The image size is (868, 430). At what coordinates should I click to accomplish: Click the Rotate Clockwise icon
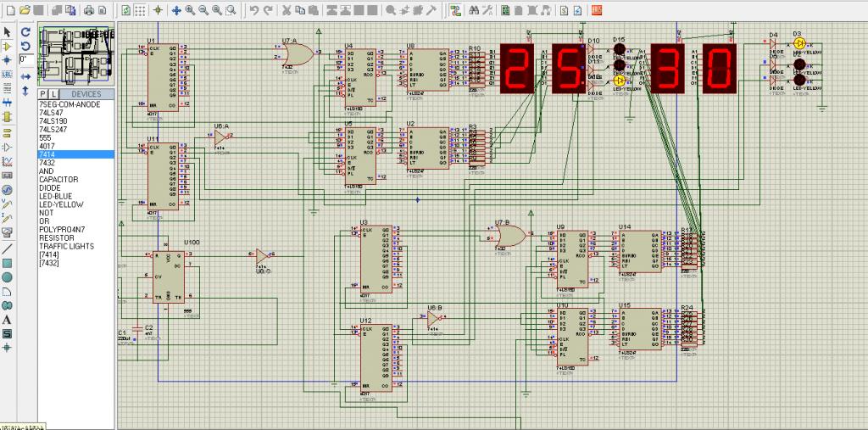point(25,31)
